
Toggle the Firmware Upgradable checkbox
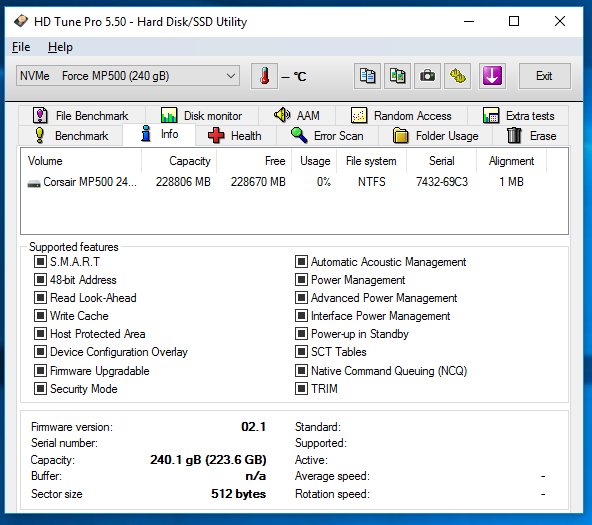pyautogui.click(x=40, y=370)
